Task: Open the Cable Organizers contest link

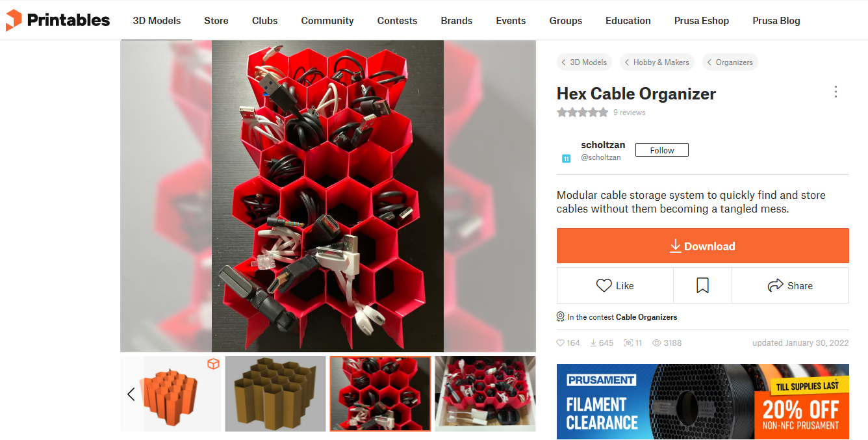Action: tap(646, 317)
